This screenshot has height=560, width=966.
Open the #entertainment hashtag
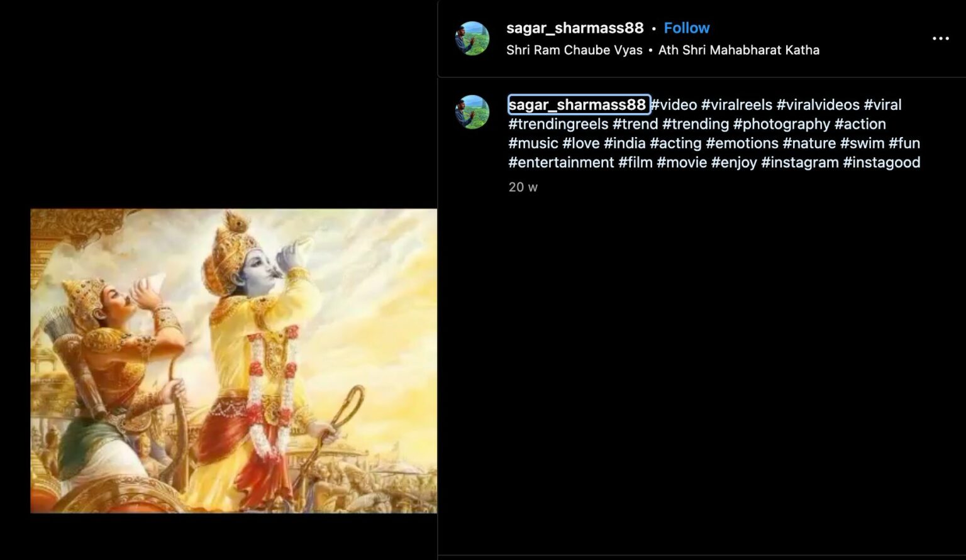pyautogui.click(x=561, y=162)
